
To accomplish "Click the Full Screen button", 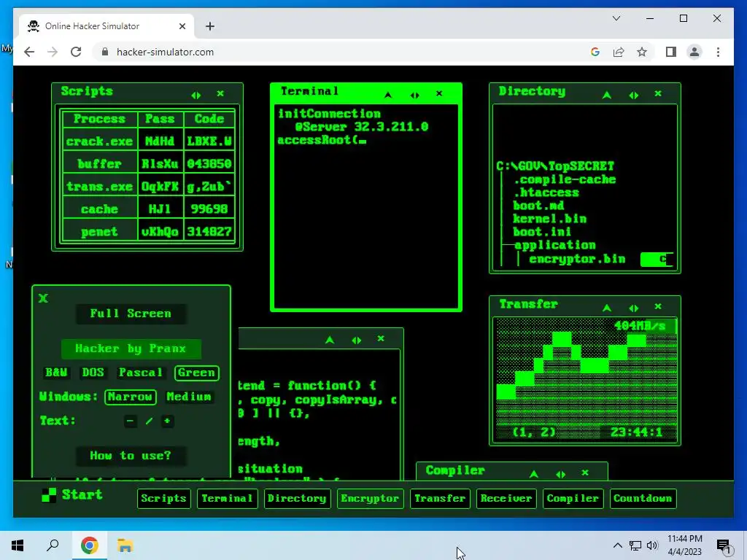I will (x=131, y=314).
